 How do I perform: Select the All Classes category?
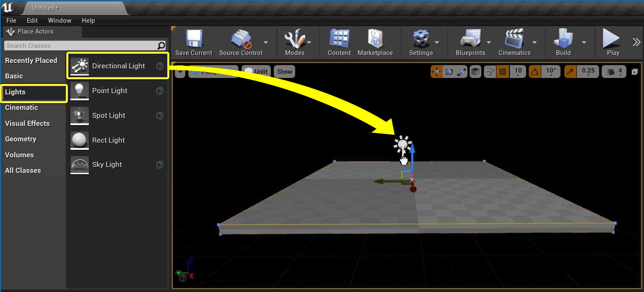point(23,170)
